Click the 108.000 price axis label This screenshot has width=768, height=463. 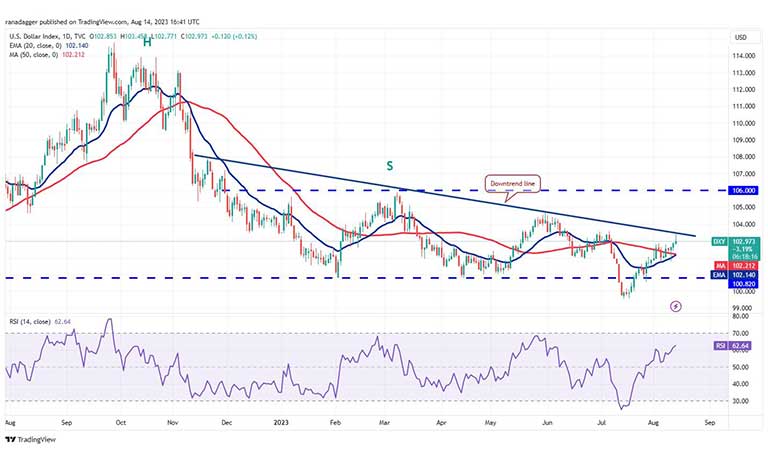(744, 157)
